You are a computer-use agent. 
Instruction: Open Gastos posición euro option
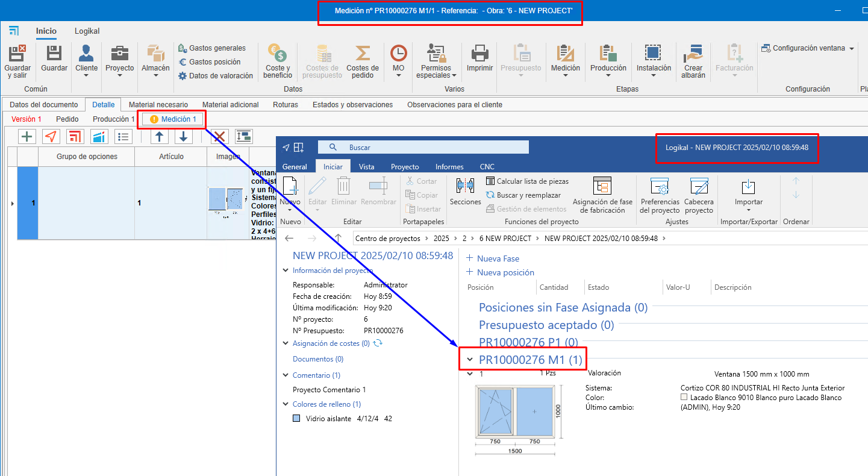210,62
